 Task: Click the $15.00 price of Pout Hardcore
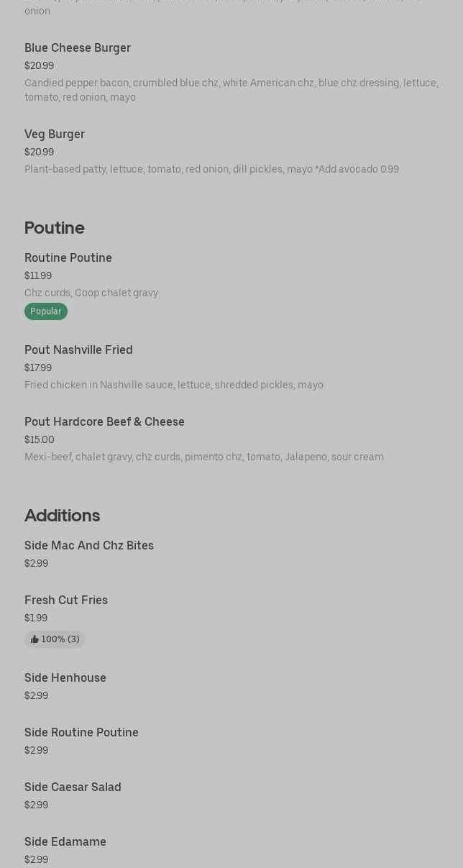tap(40, 440)
